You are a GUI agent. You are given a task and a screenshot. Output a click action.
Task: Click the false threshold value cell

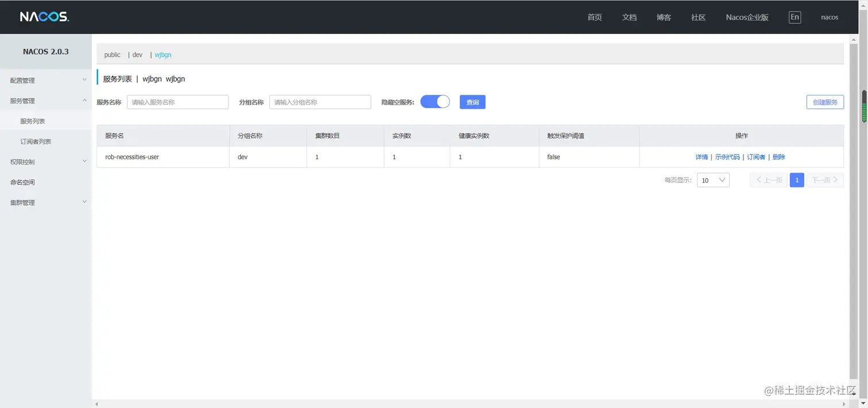[x=589, y=157]
